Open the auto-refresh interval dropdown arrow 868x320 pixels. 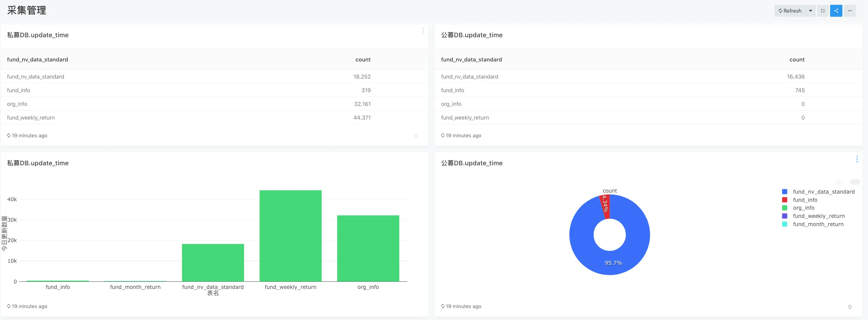coord(811,11)
